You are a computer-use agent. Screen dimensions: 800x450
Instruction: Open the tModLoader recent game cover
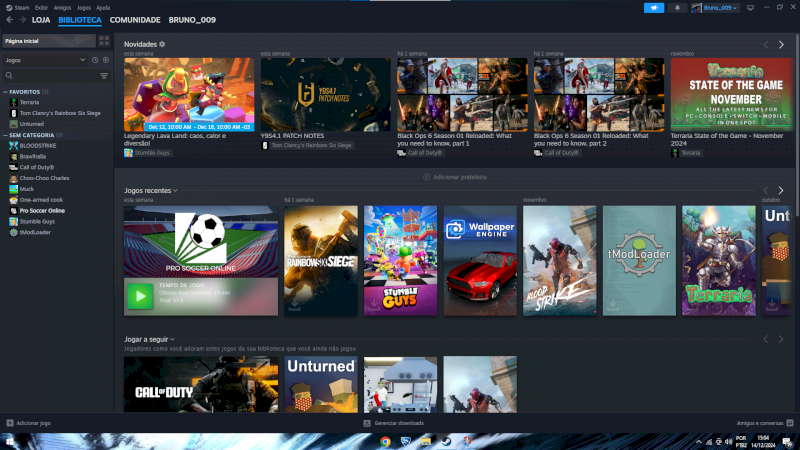pos(639,261)
